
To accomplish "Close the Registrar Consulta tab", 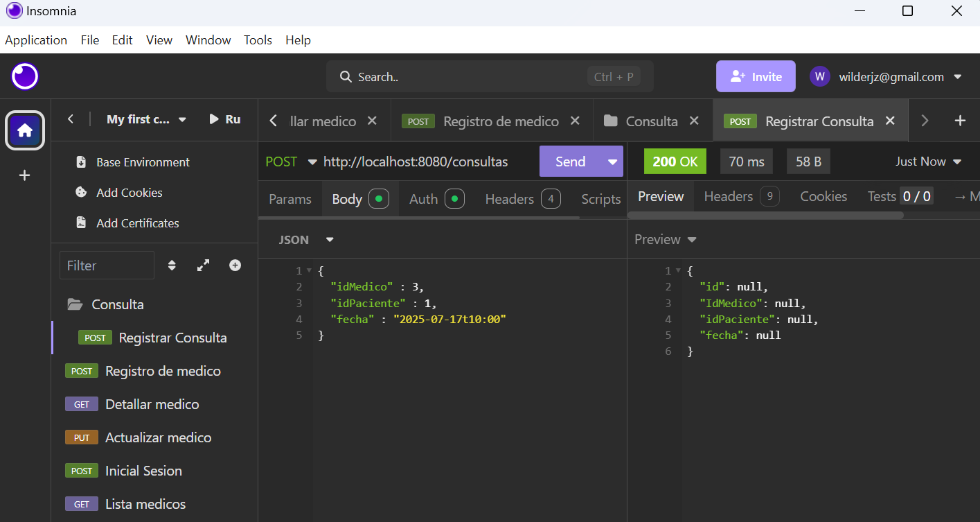I will click(x=891, y=121).
